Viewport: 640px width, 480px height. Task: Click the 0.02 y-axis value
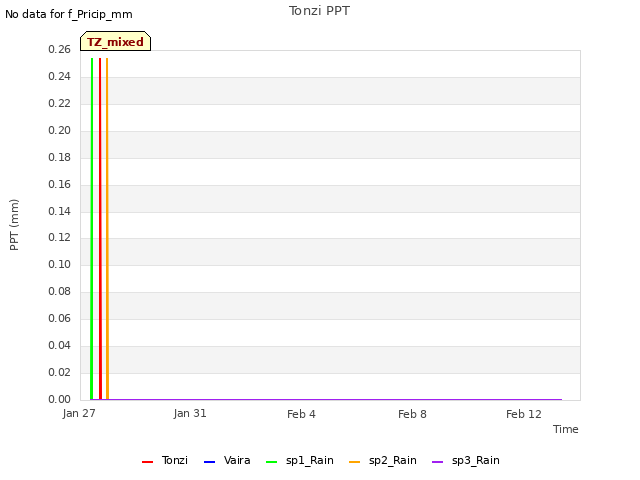coord(59,372)
